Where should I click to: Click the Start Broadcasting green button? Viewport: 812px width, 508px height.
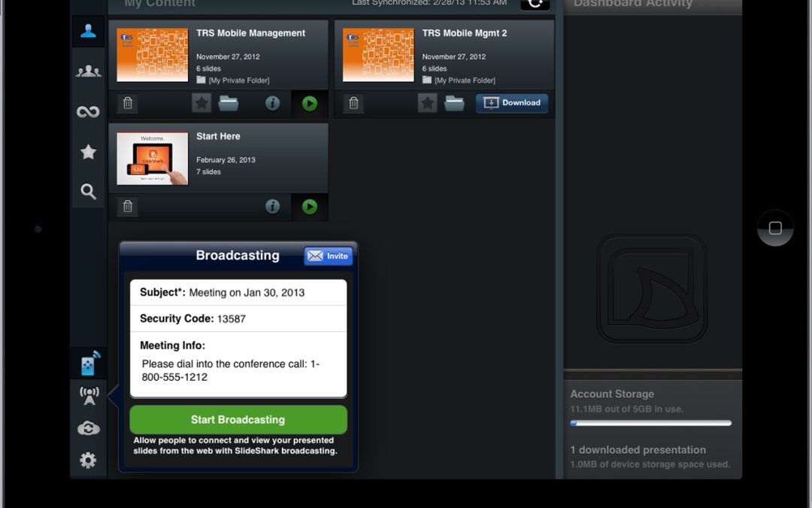238,419
